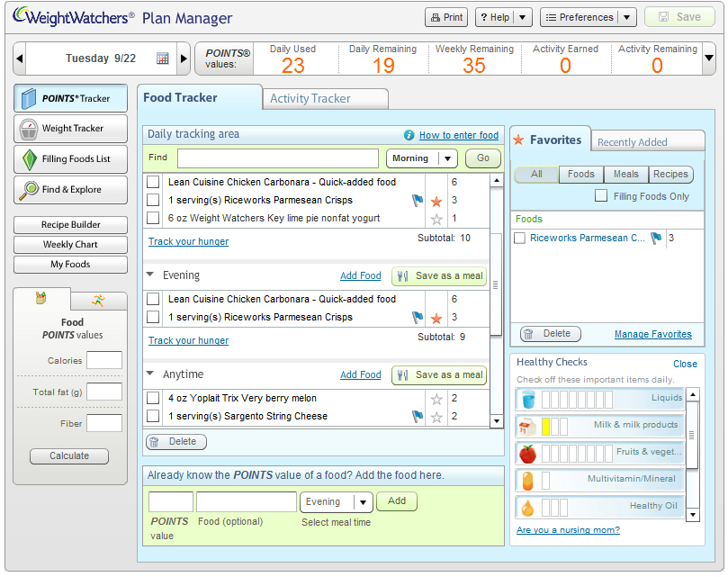
Task: Open Food POINTS calculator grocery bag tab
Action: tap(41, 298)
